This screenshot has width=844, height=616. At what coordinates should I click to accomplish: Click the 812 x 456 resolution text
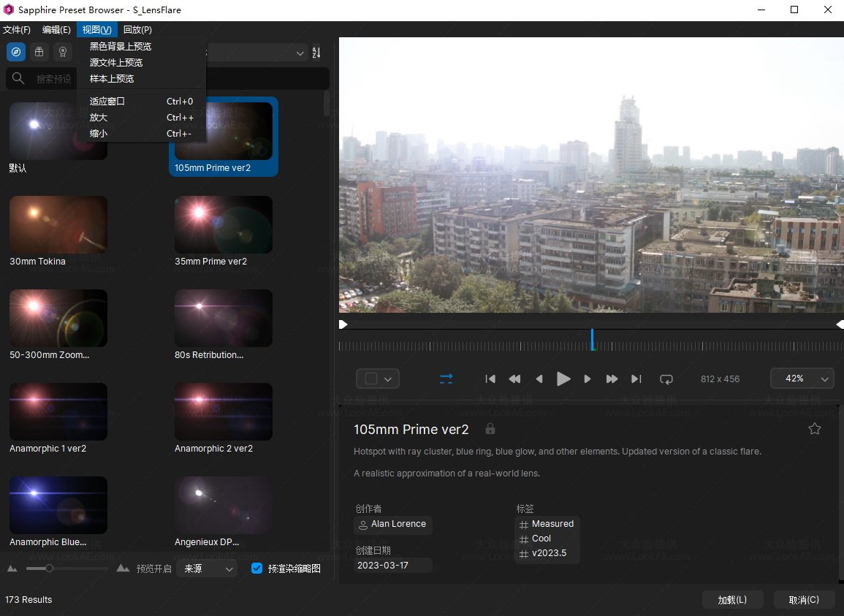[720, 379]
